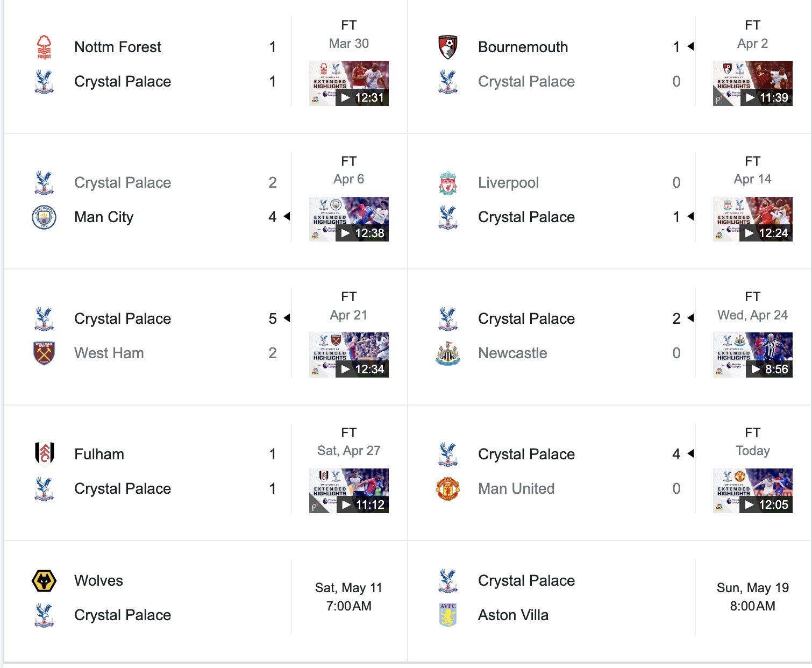Play Nottm Forest vs Crystal Palace highlights
Viewport: 812px width, 668px height.
click(x=349, y=83)
